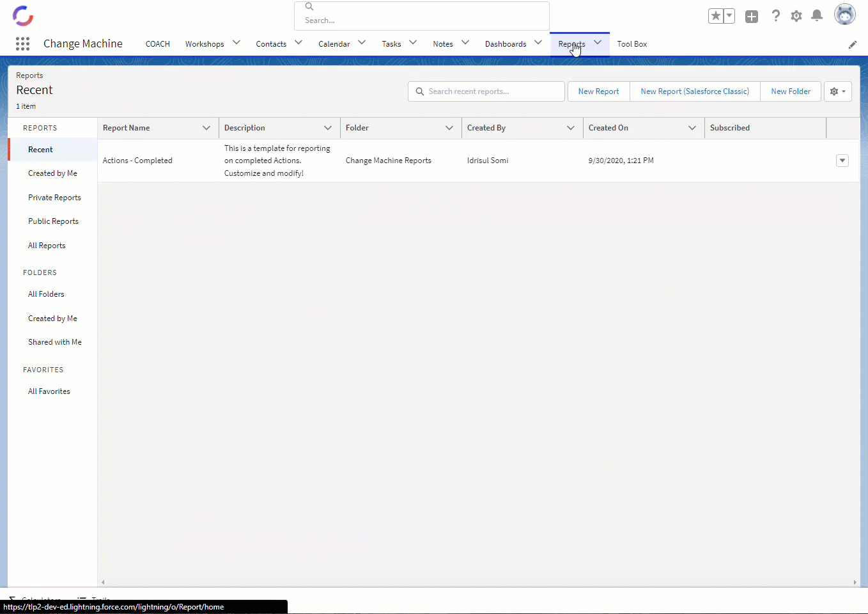Open Created On column chevron menu
This screenshot has height=614, width=868.
pyautogui.click(x=692, y=128)
